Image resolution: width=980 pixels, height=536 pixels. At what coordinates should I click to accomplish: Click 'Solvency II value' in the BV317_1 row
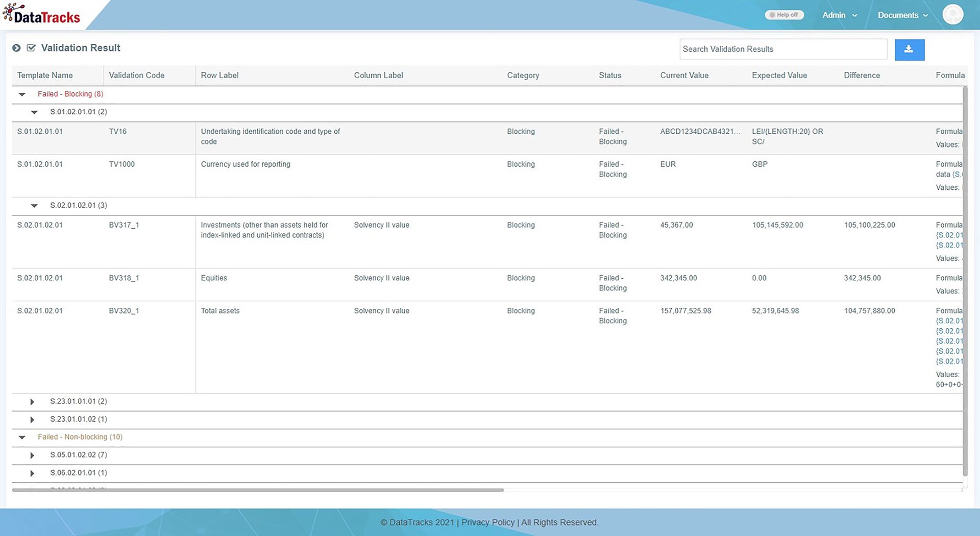[x=381, y=225]
